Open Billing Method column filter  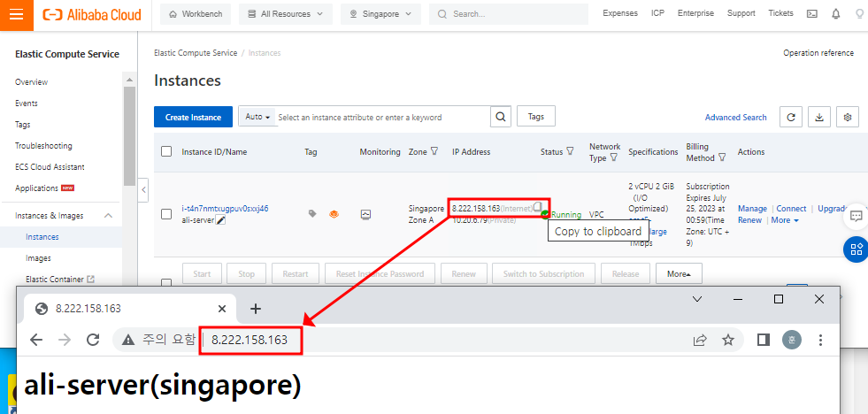pos(722,157)
